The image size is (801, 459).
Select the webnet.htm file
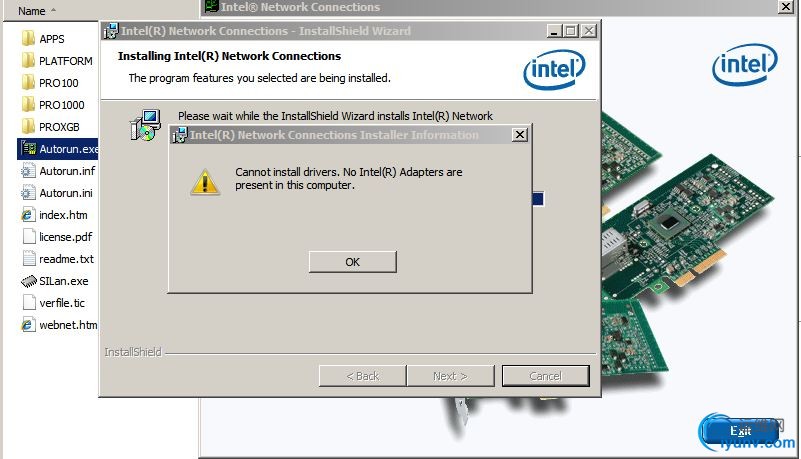(59, 325)
